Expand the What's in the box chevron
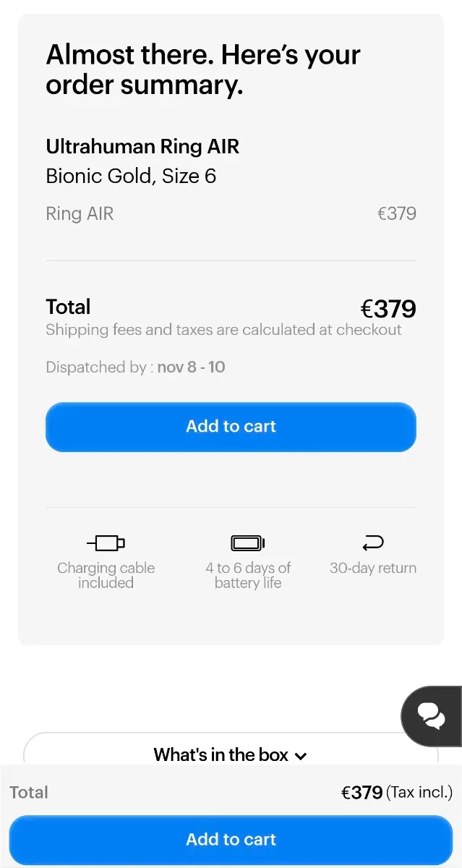This screenshot has width=462, height=868. pos(301,756)
